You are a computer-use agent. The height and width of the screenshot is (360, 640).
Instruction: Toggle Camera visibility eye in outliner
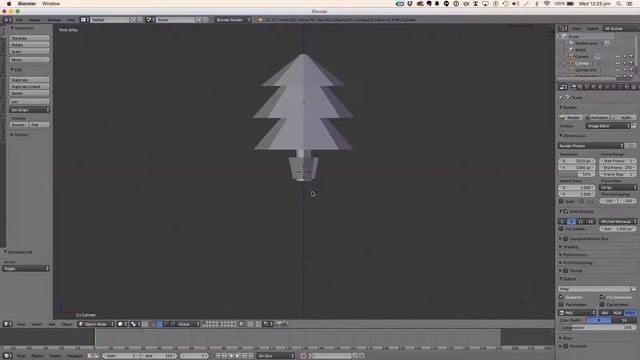click(x=618, y=57)
